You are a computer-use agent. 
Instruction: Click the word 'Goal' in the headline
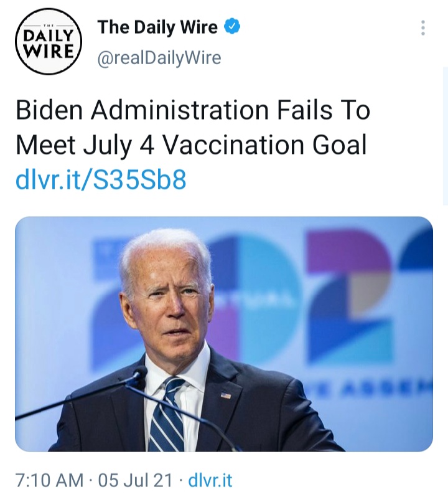click(340, 144)
